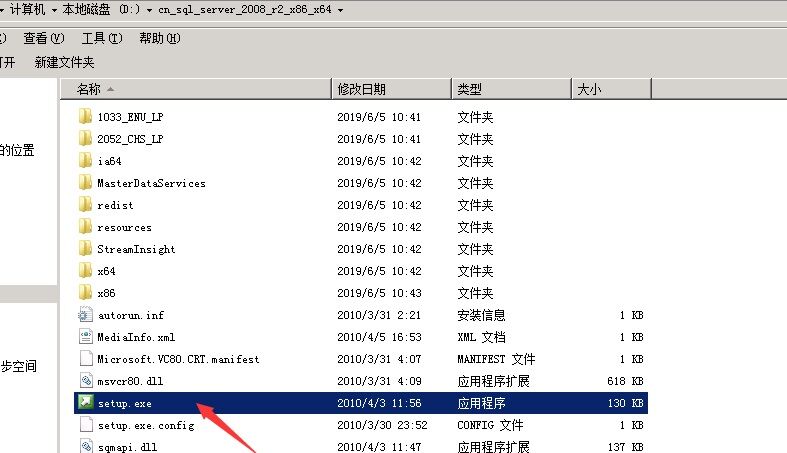The image size is (787, 453).
Task: Open the 工具(T) menu
Action: pos(101,38)
